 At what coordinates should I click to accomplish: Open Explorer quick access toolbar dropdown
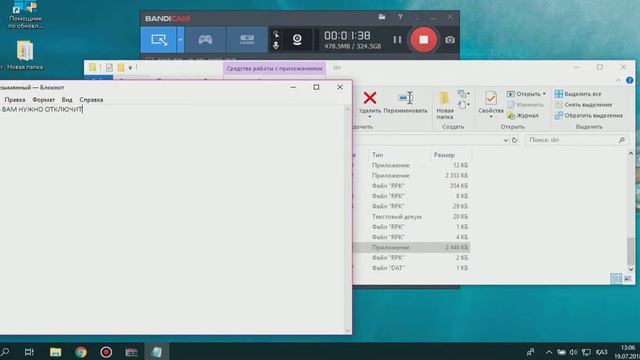pos(130,68)
